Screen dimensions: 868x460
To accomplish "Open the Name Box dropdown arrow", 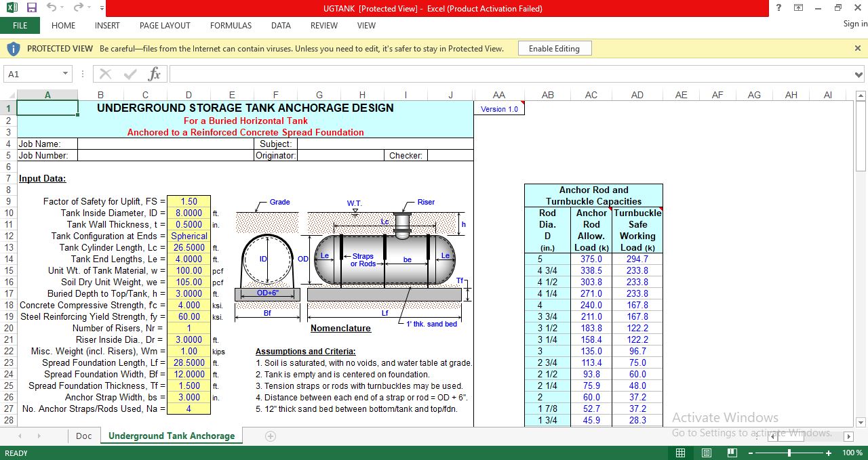I will point(65,74).
